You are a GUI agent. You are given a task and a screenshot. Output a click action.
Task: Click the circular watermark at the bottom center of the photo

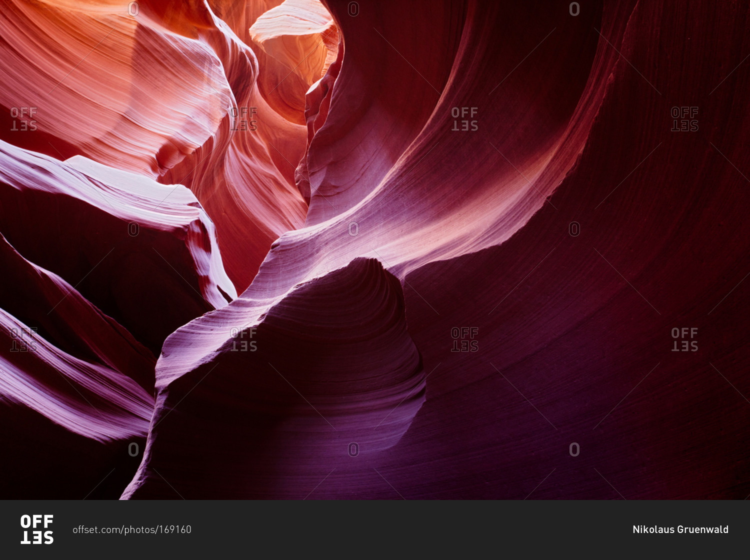click(353, 449)
